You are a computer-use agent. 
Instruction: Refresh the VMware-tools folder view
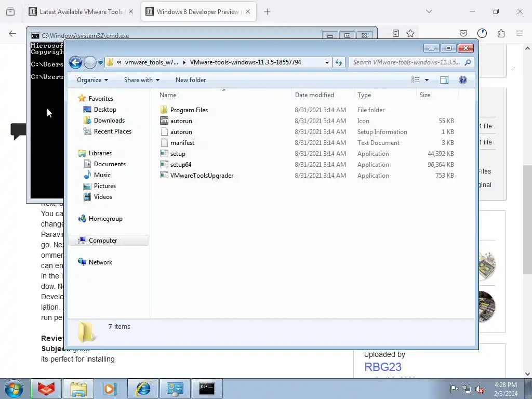pos(339,62)
